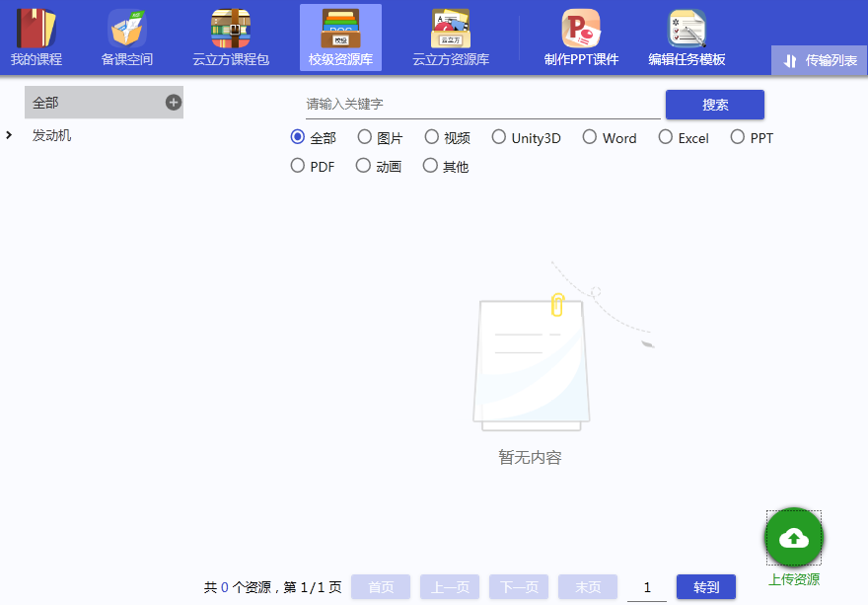This screenshot has width=868, height=605.
Task: Select the 视频 filter radio button
Action: (432, 137)
